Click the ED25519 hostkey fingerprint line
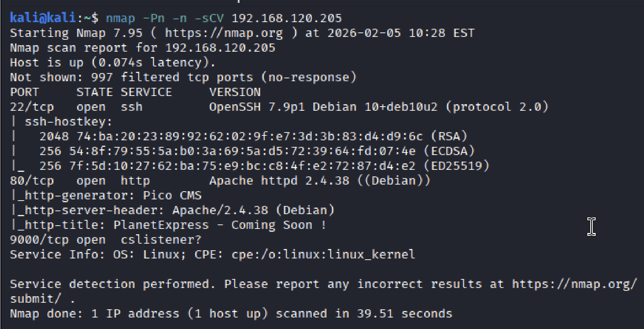Image resolution: width=644 pixels, height=329 pixels. pos(264,166)
